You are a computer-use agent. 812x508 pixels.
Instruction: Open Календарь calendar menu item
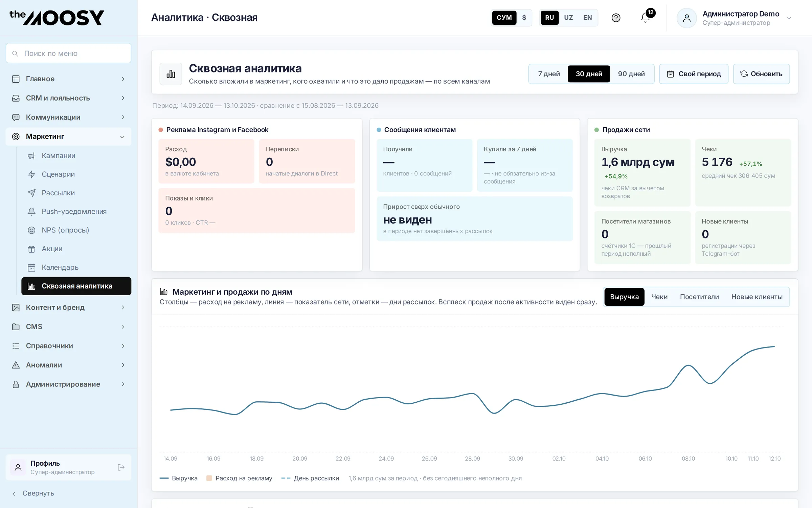click(x=76, y=267)
